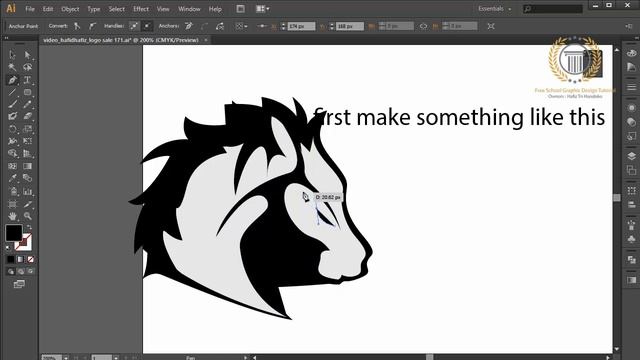Change Screen Mode button
Image resolution: width=640 pixels, height=360 pixels.
tap(19, 284)
